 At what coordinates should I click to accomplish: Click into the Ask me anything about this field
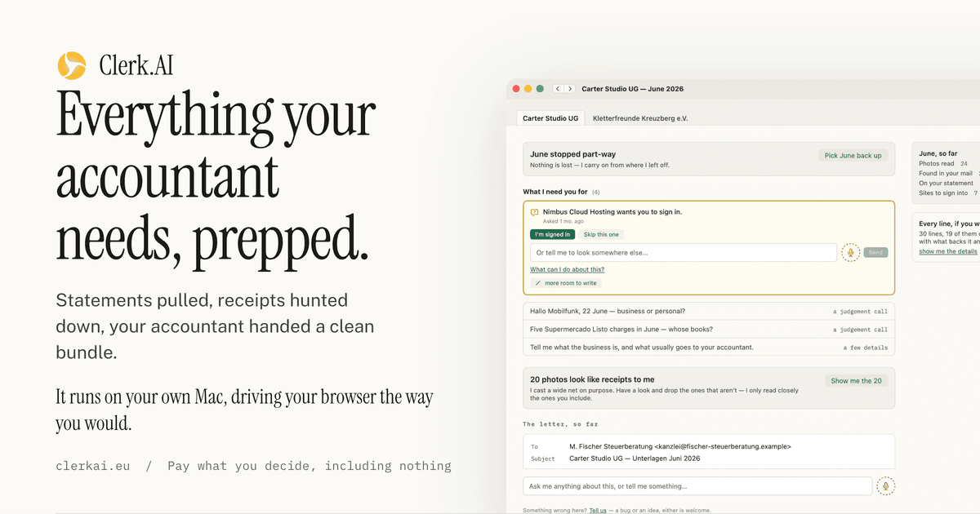click(697, 486)
